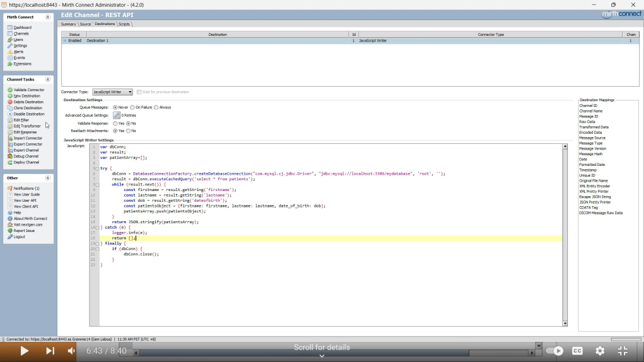Click the Export Channel icon
The image size is (644, 362).
click(10, 150)
